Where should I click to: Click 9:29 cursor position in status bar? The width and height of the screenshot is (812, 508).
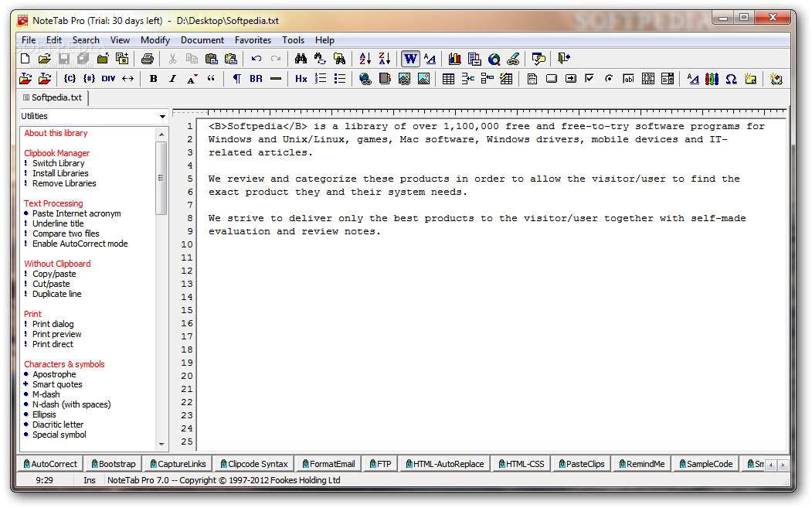pos(45,480)
